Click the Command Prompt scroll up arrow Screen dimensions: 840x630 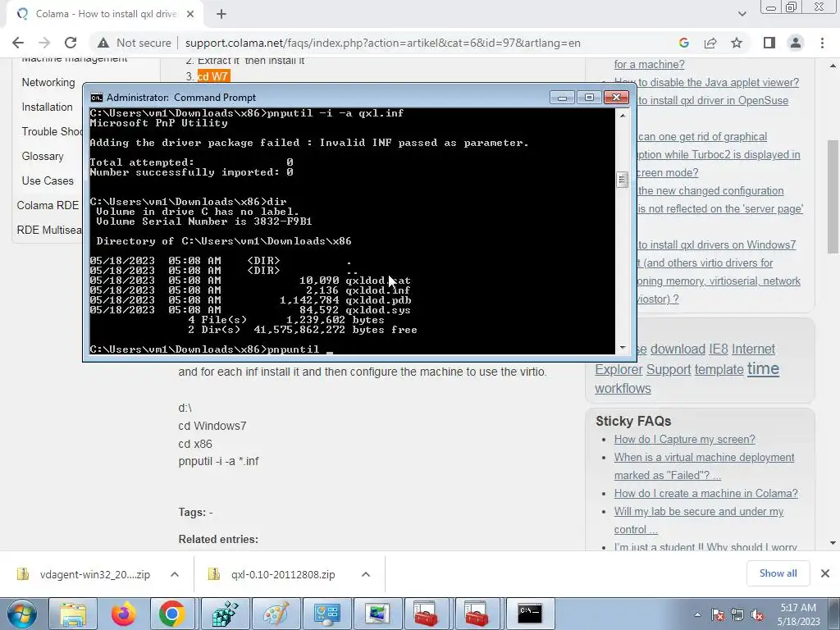point(622,115)
